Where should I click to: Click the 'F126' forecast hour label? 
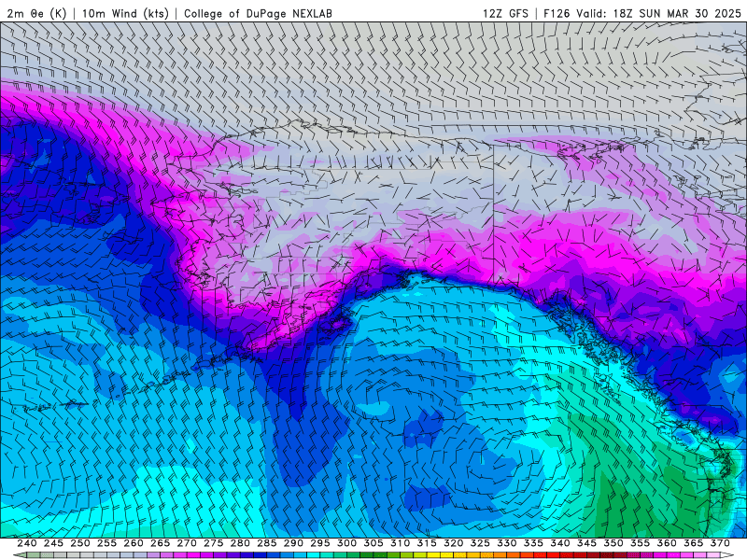557,13
